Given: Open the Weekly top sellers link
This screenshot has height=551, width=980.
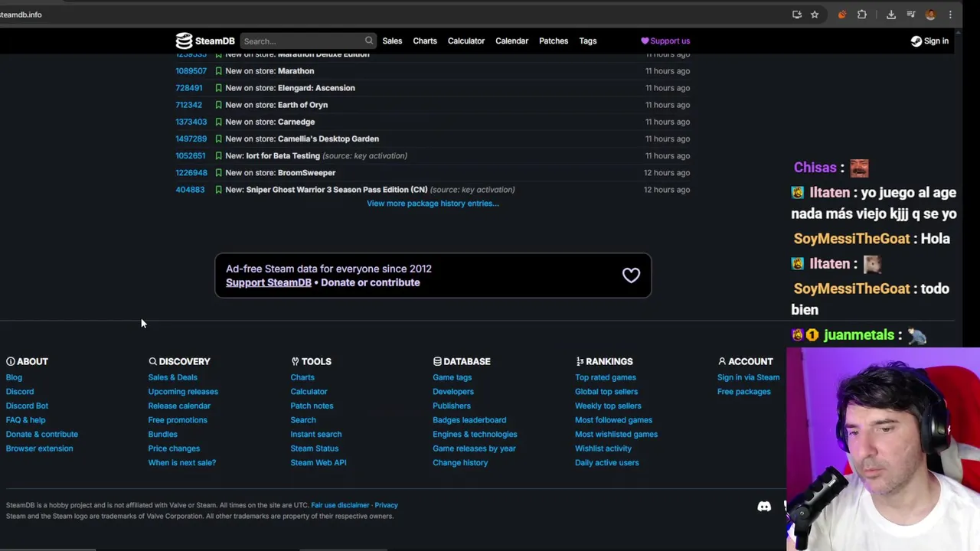Looking at the screenshot, I should click(x=608, y=406).
